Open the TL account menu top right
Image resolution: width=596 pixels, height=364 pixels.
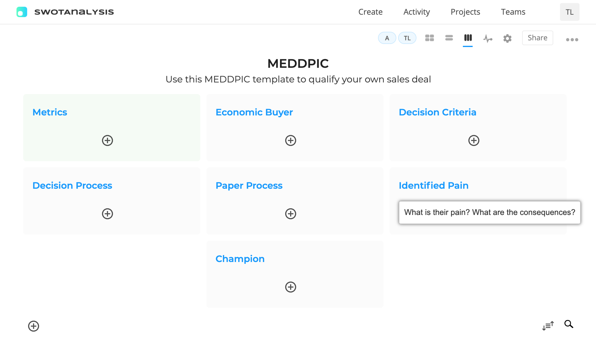[x=569, y=12]
